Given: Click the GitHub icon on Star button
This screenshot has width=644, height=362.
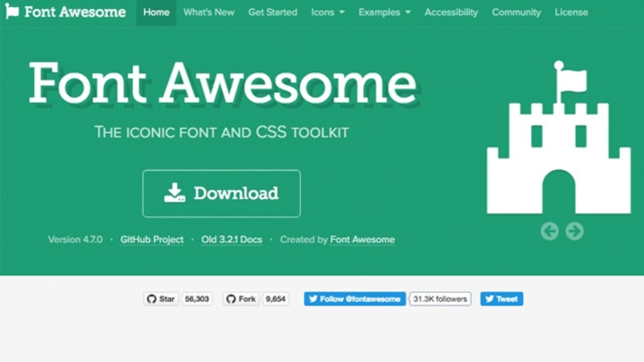Looking at the screenshot, I should tap(151, 299).
